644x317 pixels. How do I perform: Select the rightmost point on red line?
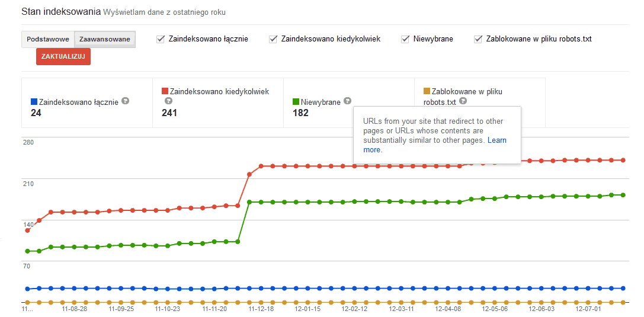coord(623,160)
